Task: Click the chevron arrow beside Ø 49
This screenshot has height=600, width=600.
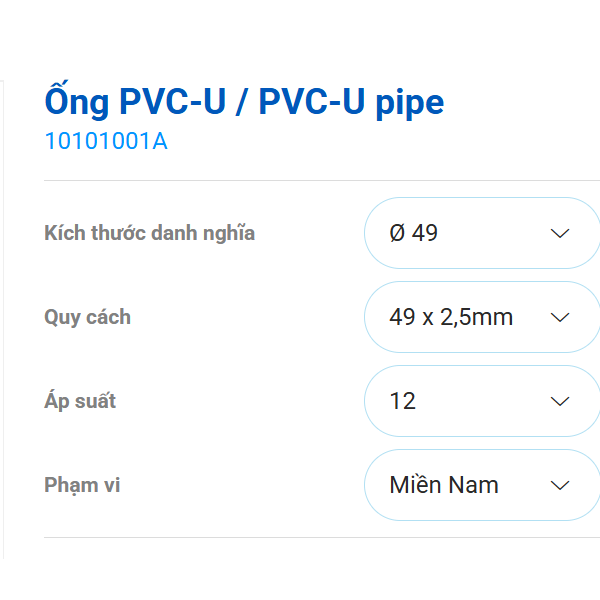Action: (560, 233)
